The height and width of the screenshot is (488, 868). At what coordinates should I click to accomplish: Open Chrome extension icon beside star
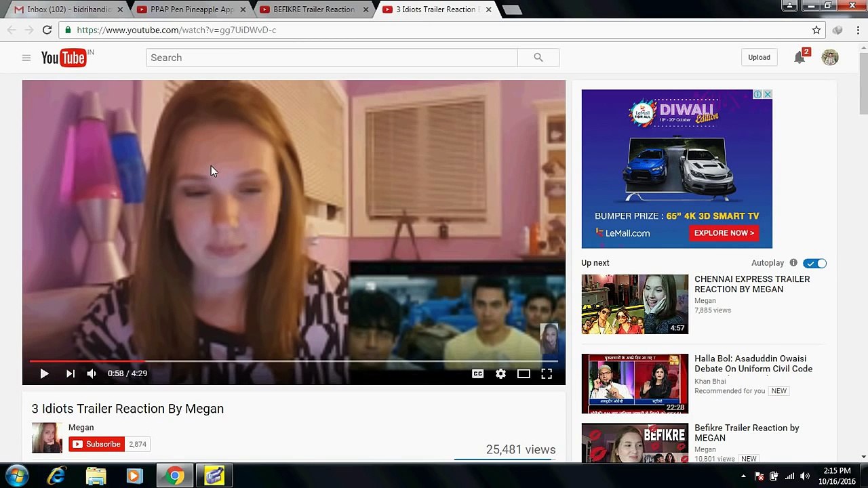click(837, 30)
